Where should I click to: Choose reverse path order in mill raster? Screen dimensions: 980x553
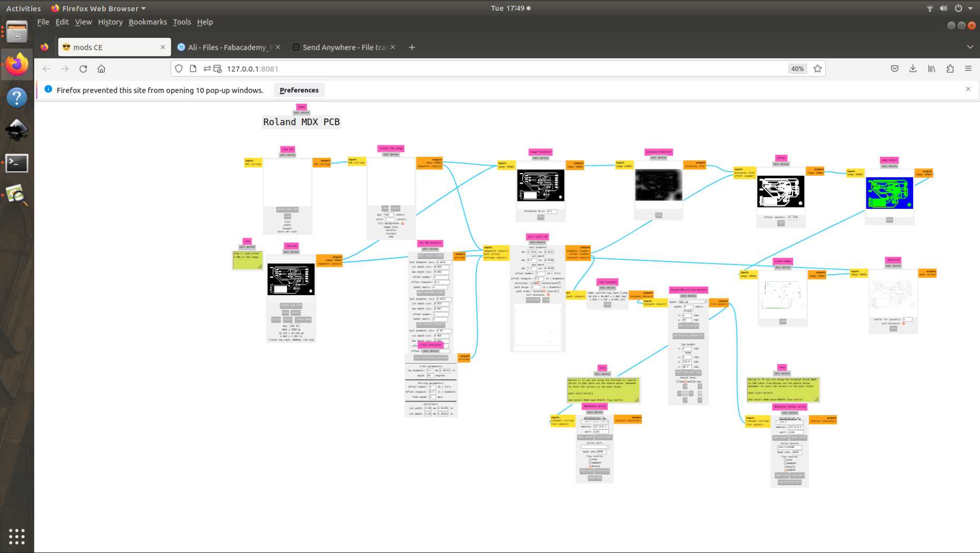click(x=558, y=291)
